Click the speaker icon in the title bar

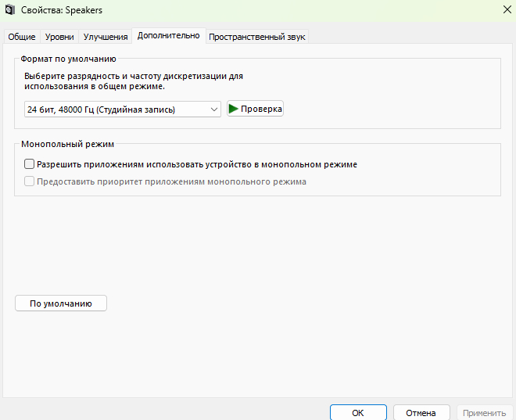coord(9,10)
